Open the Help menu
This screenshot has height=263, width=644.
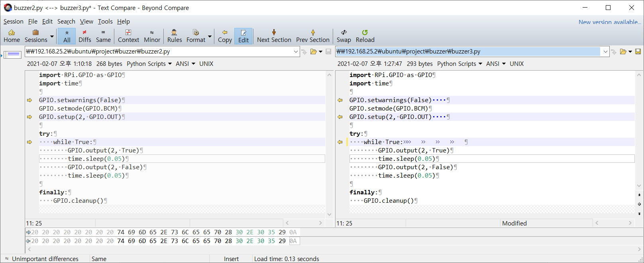(x=123, y=22)
